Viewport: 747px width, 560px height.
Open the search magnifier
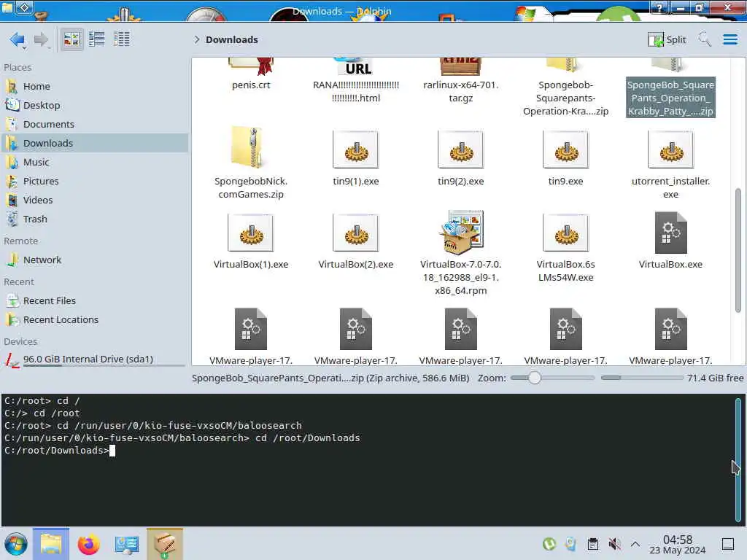point(705,39)
